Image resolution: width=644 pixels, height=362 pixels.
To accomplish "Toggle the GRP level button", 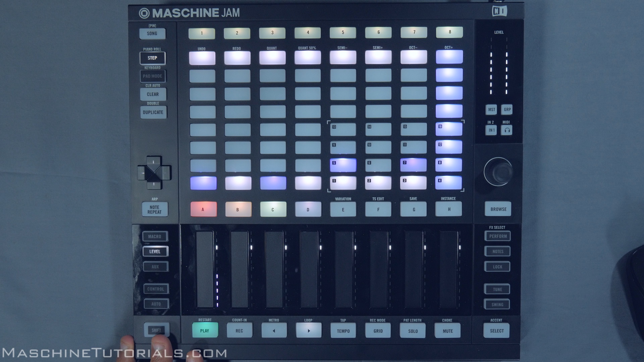I will pos(507,109).
